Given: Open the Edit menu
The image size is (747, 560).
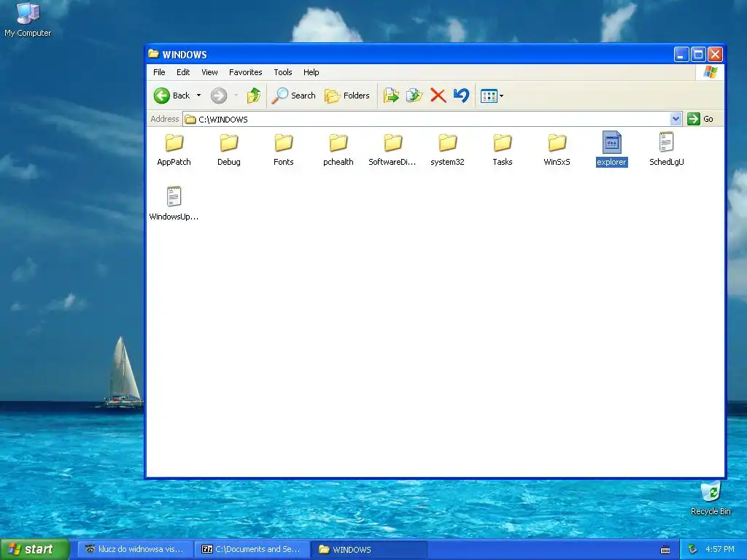Looking at the screenshot, I should pyautogui.click(x=183, y=72).
